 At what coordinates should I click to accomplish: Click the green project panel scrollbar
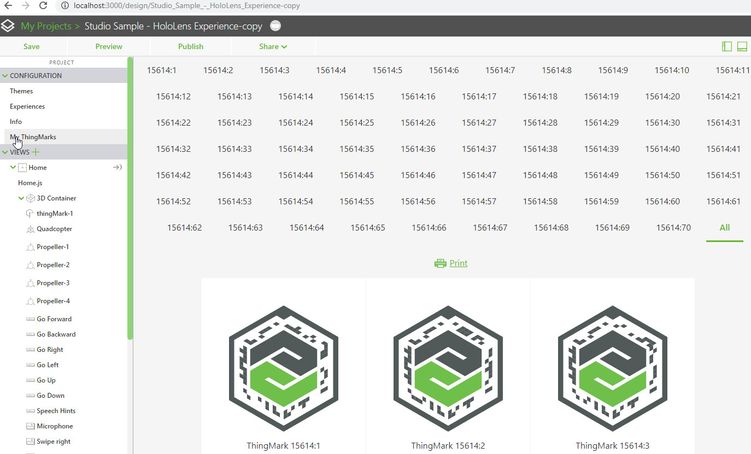coord(130,198)
